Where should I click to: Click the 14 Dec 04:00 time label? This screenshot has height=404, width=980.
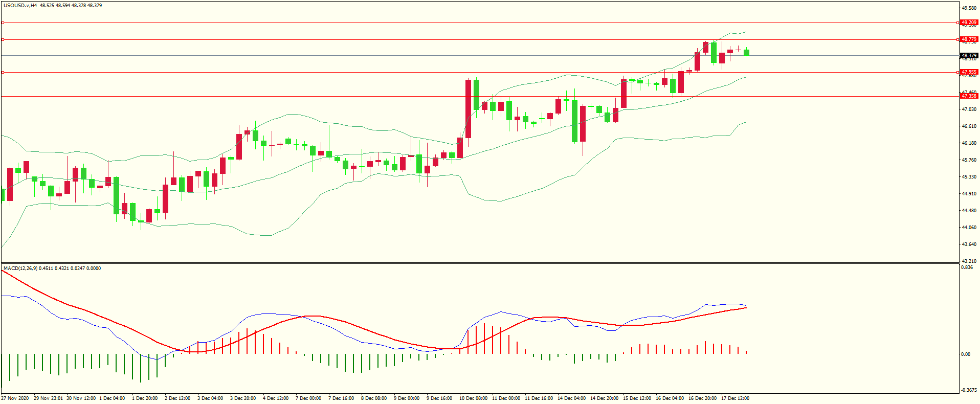pos(571,398)
